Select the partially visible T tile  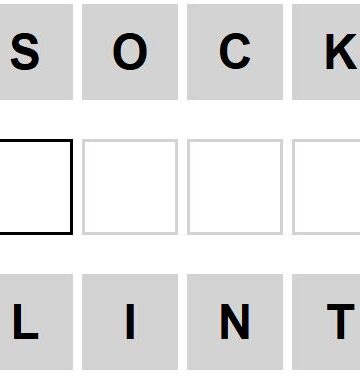point(326,322)
